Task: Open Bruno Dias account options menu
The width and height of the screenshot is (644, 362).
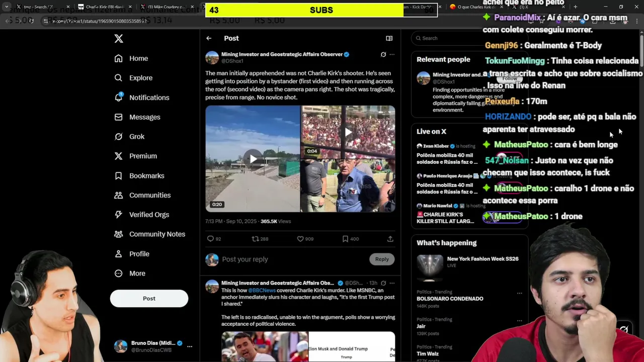Action: (x=190, y=346)
